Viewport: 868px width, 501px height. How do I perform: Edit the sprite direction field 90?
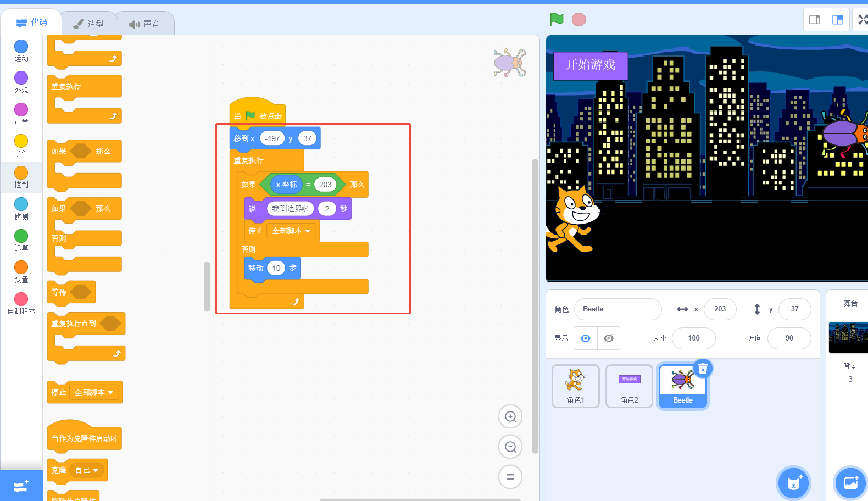click(789, 338)
